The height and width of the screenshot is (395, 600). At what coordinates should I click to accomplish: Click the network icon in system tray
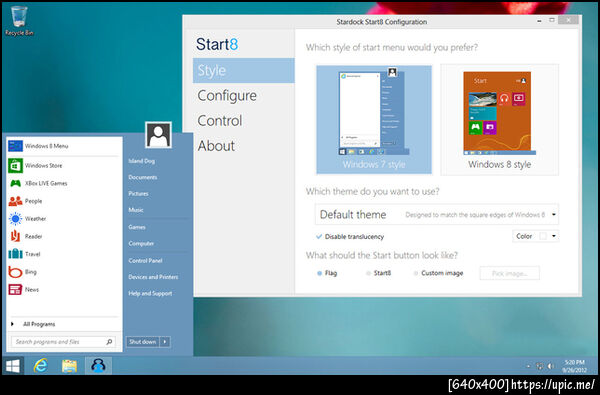click(x=540, y=366)
